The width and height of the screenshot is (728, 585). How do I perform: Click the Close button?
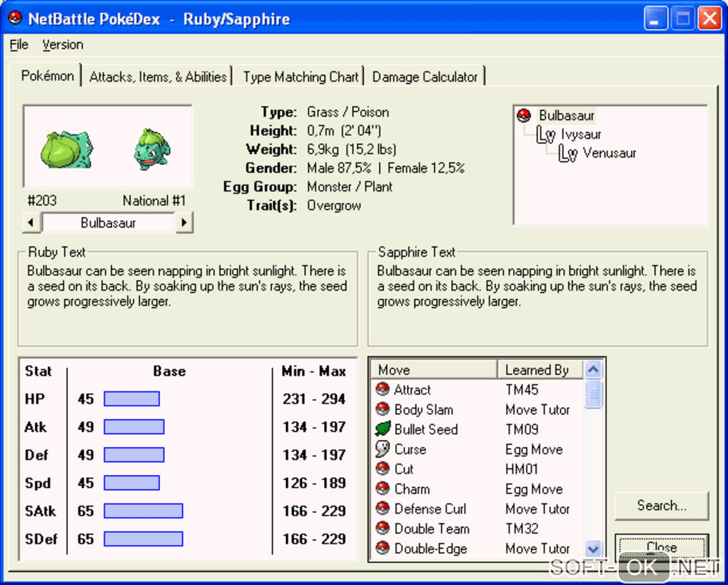coord(662,547)
